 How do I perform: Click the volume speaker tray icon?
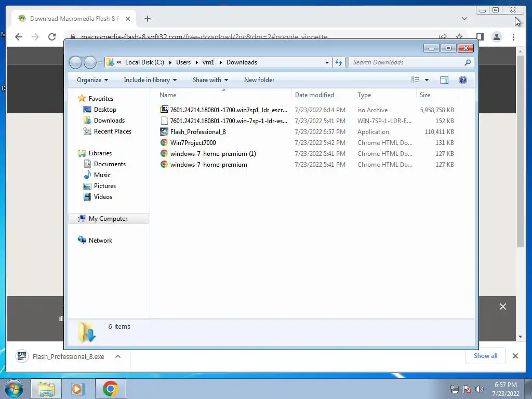pyautogui.click(x=479, y=389)
